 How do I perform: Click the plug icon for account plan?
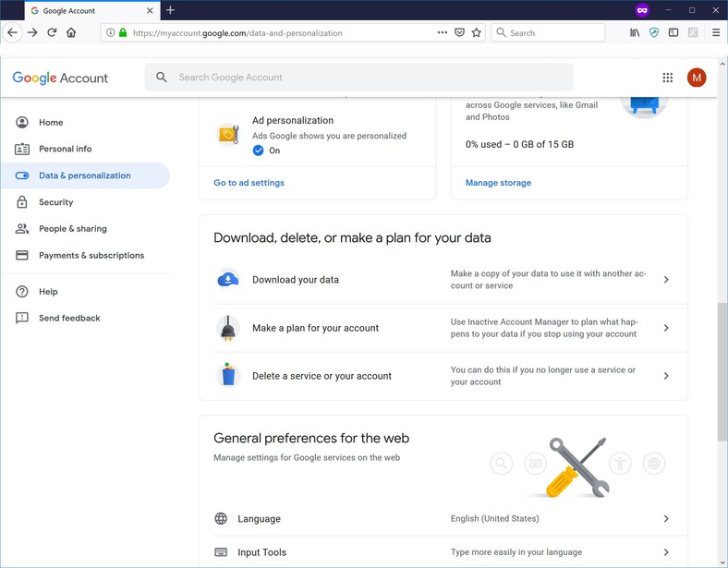(x=228, y=328)
